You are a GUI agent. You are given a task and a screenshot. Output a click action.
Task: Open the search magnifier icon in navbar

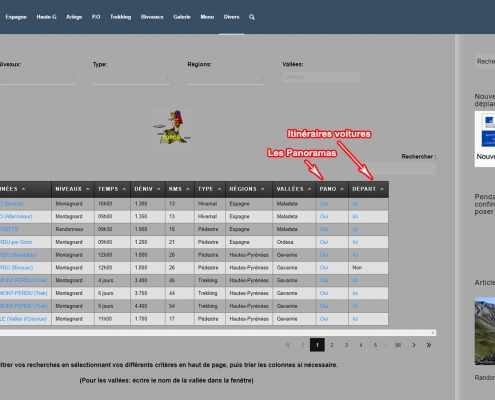pyautogui.click(x=252, y=17)
